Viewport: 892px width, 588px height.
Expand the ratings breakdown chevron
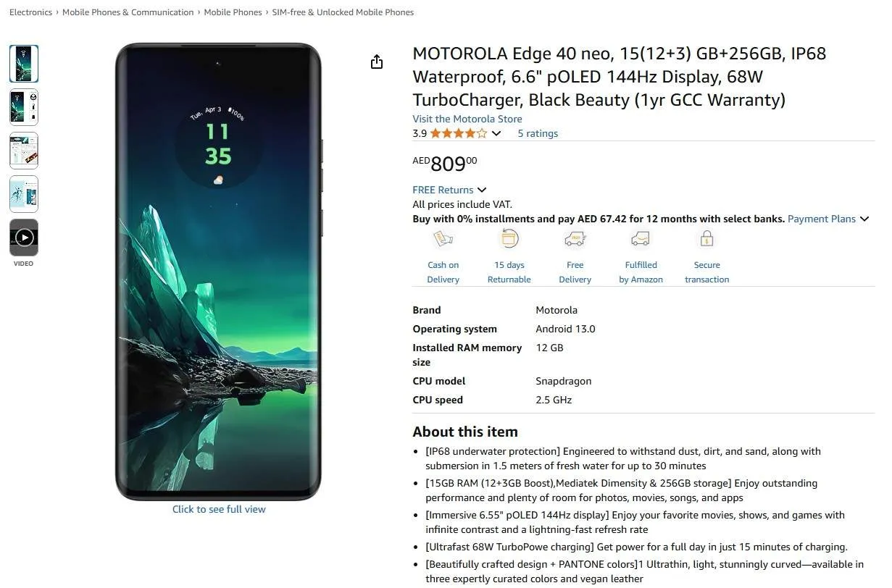click(x=496, y=133)
